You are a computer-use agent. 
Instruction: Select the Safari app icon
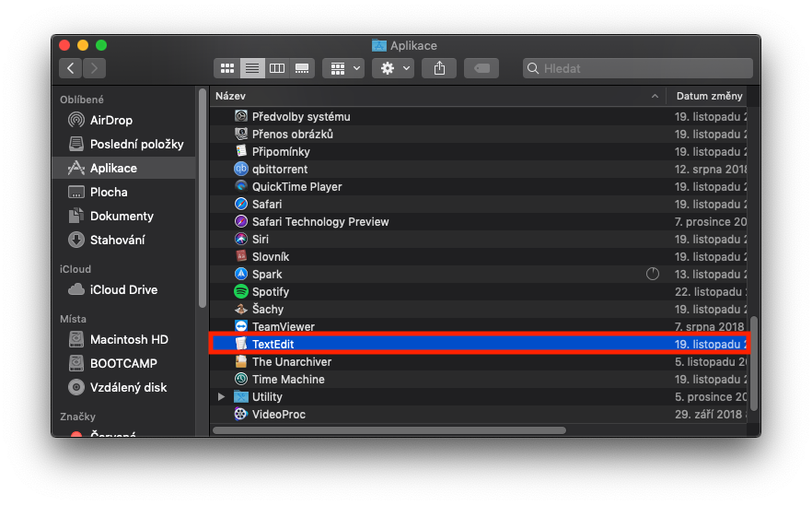pos(241,204)
